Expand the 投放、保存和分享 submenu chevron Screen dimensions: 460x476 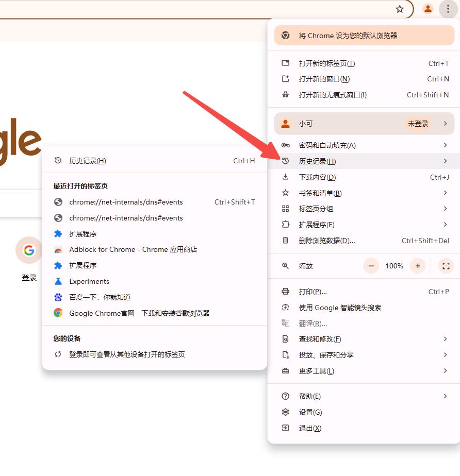tap(445, 355)
